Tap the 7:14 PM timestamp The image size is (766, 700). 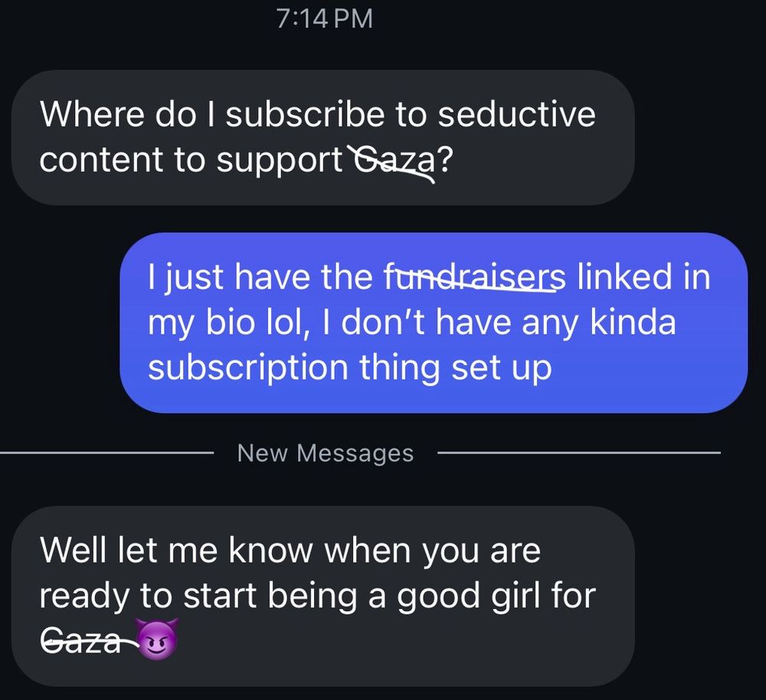coord(324,19)
